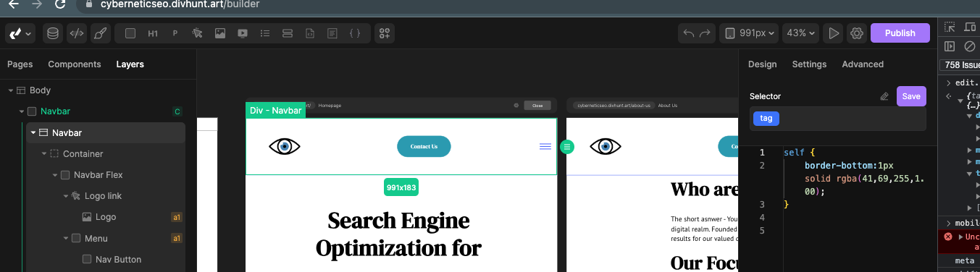Screen dimensions: 980x272
Task: Select the Logo image layer
Action: [x=106, y=217]
